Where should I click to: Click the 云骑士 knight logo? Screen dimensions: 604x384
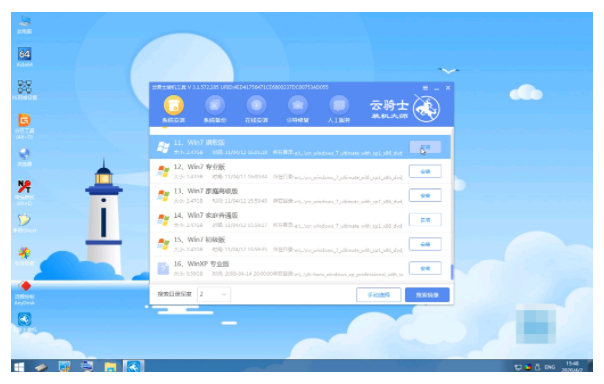426,109
